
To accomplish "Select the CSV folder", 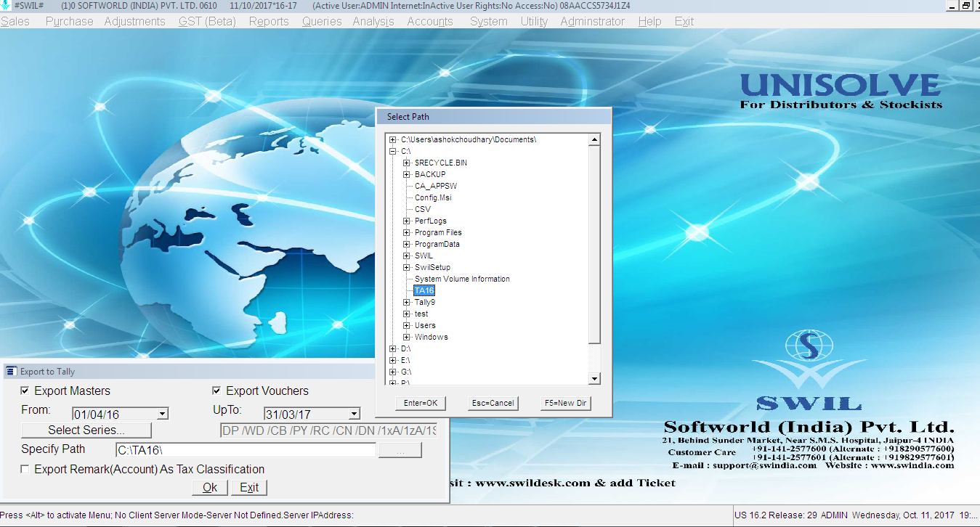I will coord(423,209).
